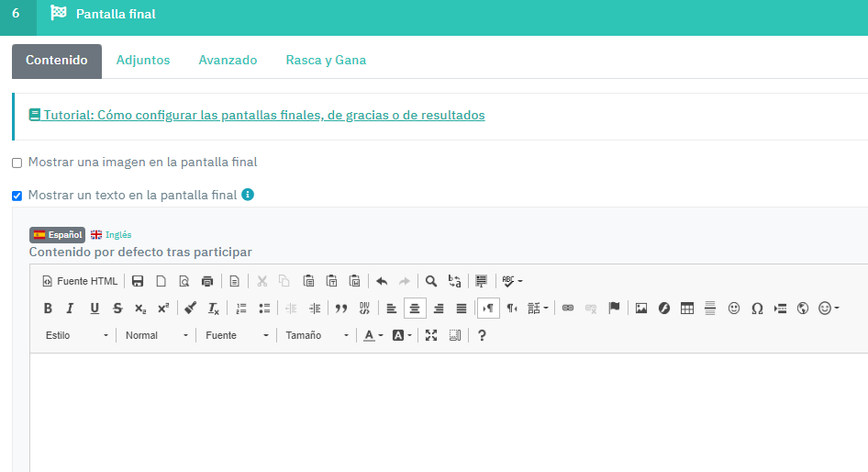The image size is (868, 472).
Task: Click the Paste from Word icon
Action: pos(355,281)
